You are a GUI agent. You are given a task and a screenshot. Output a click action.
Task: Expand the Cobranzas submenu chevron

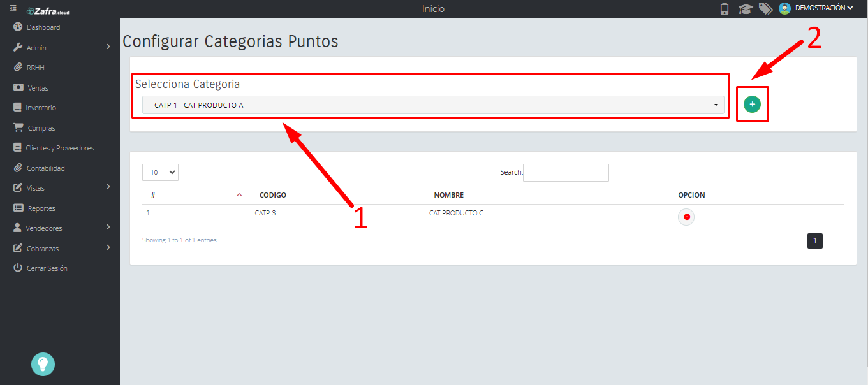point(108,247)
